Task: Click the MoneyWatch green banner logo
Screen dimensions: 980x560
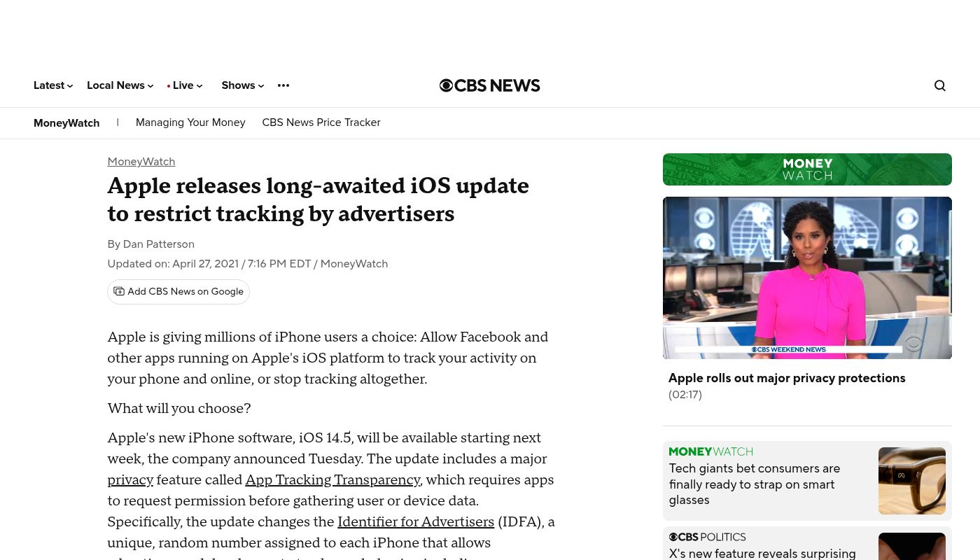Action: pyautogui.click(x=806, y=169)
